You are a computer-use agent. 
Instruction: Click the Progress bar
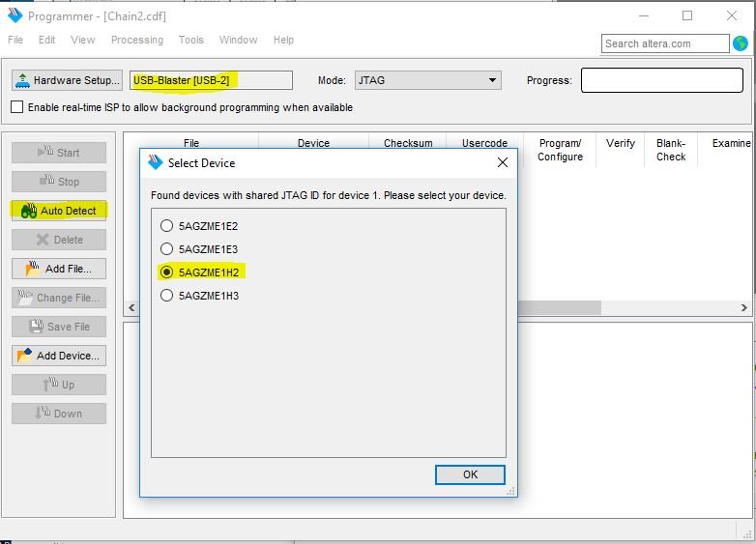click(x=662, y=80)
